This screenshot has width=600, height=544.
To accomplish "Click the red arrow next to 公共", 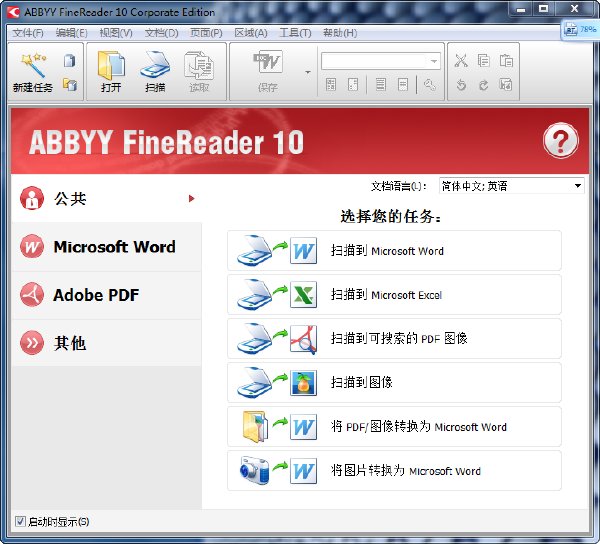I will click(x=191, y=199).
